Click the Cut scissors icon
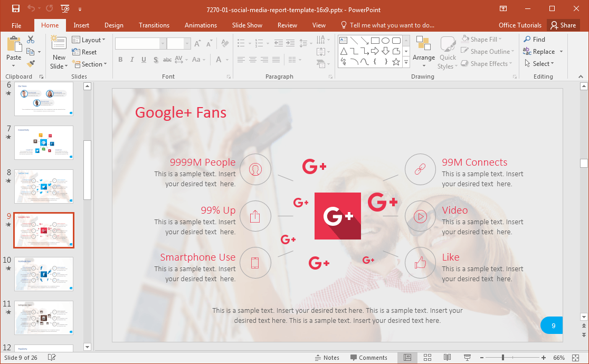 pos(31,40)
